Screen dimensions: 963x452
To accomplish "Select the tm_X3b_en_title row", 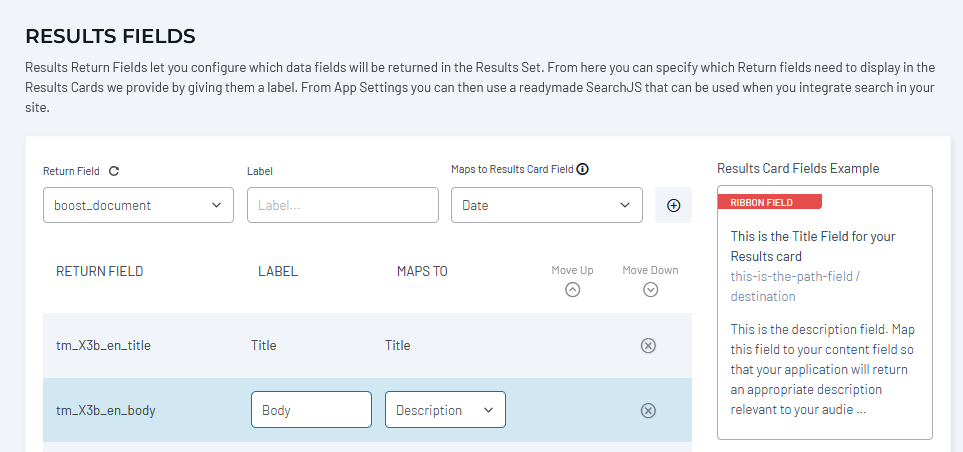I will (367, 346).
